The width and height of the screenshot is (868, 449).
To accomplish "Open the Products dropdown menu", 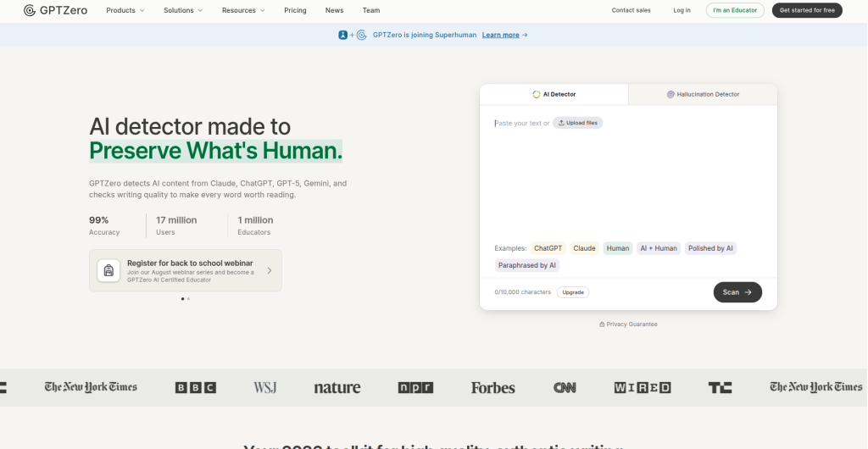I will click(125, 10).
